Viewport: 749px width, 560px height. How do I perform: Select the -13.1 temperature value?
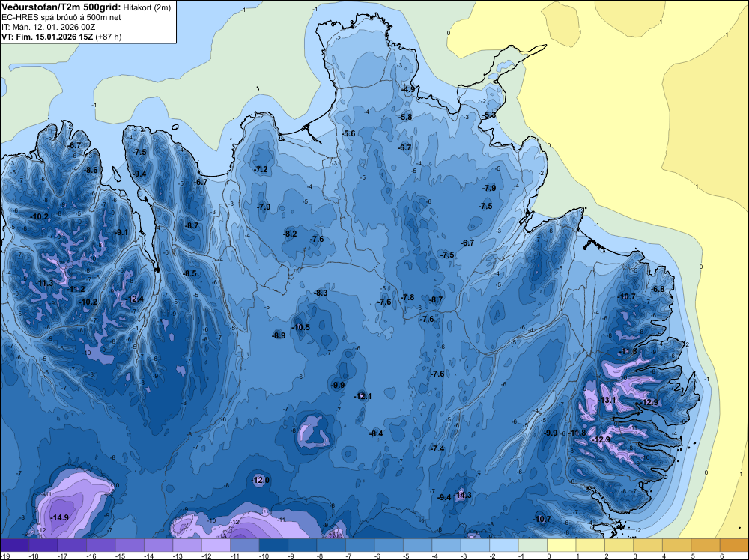click(607, 400)
